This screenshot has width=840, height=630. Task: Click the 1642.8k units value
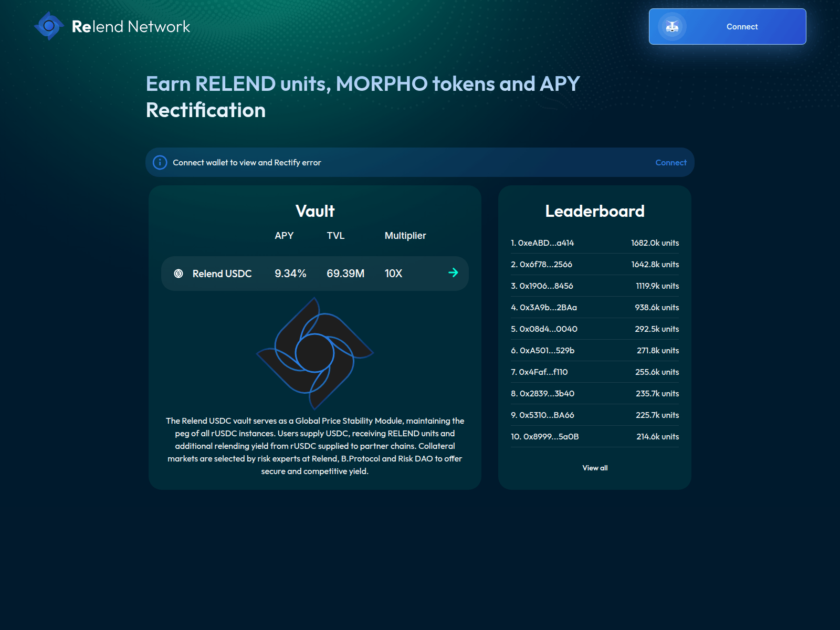coord(655,265)
